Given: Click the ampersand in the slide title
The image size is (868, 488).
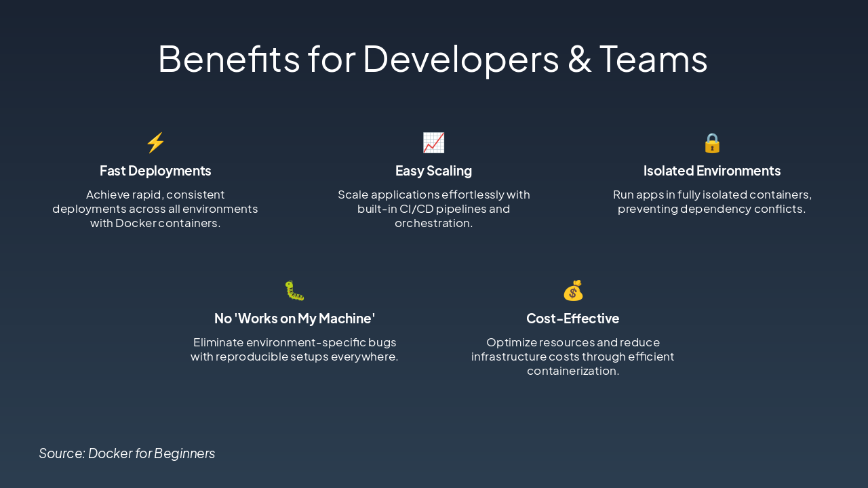Looking at the screenshot, I should click(x=579, y=59).
